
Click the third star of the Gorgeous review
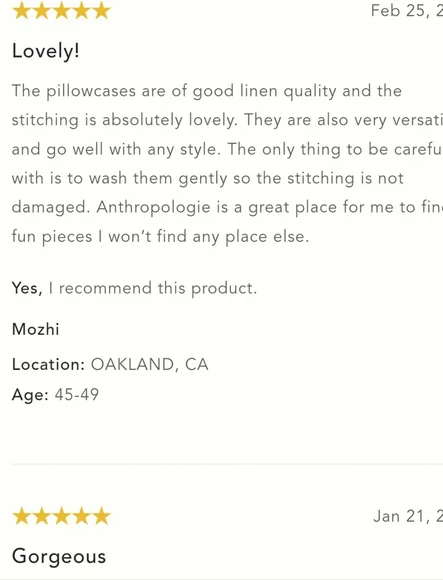click(x=61, y=516)
